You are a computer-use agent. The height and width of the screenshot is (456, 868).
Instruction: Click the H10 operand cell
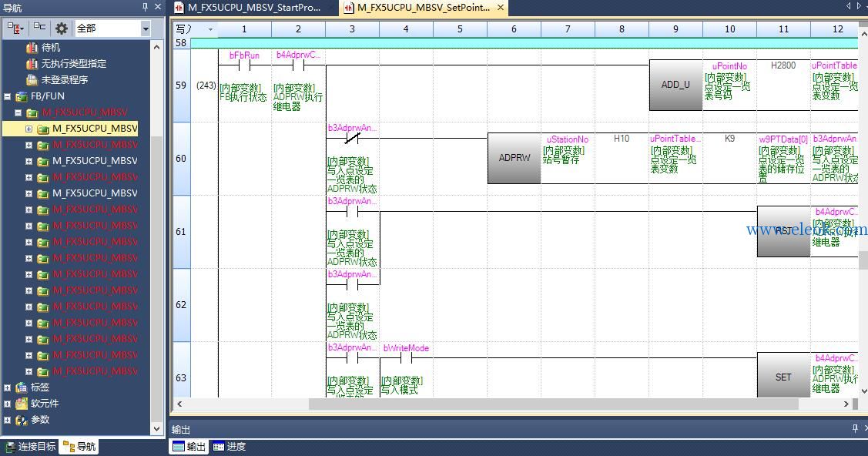click(622, 139)
